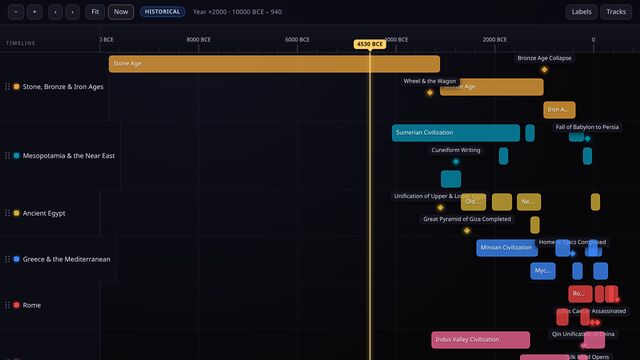Click the Greece & the Mediterranean label

[67, 259]
